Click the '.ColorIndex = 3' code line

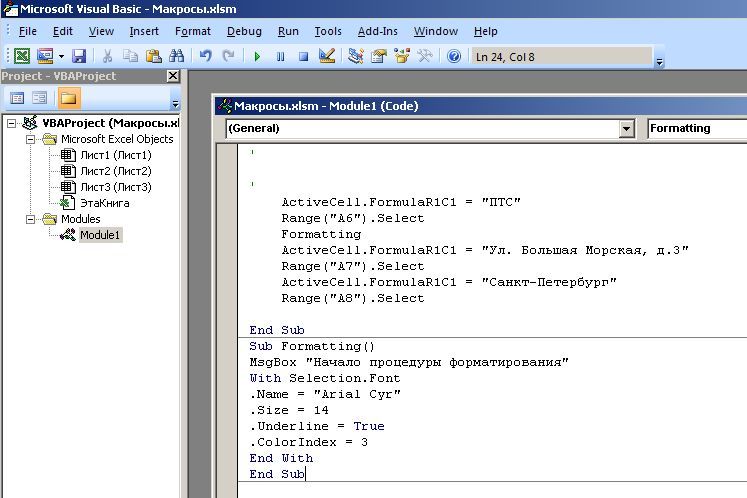point(308,442)
